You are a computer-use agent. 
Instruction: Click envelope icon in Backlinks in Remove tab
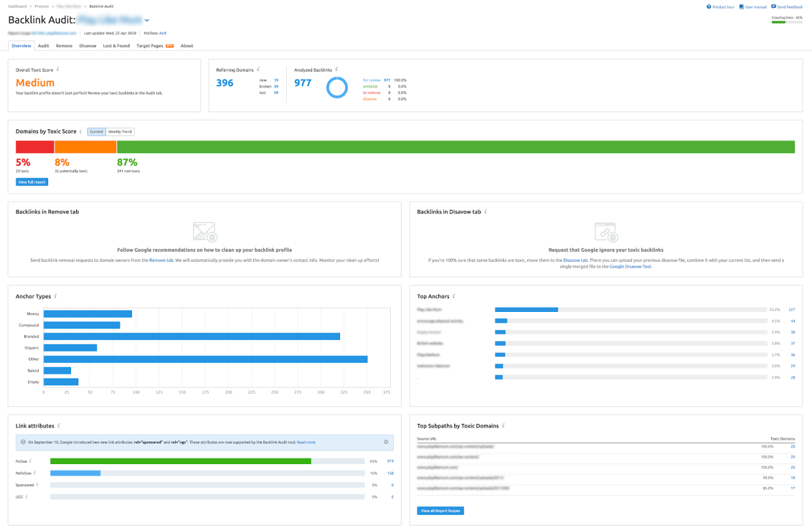click(x=204, y=232)
